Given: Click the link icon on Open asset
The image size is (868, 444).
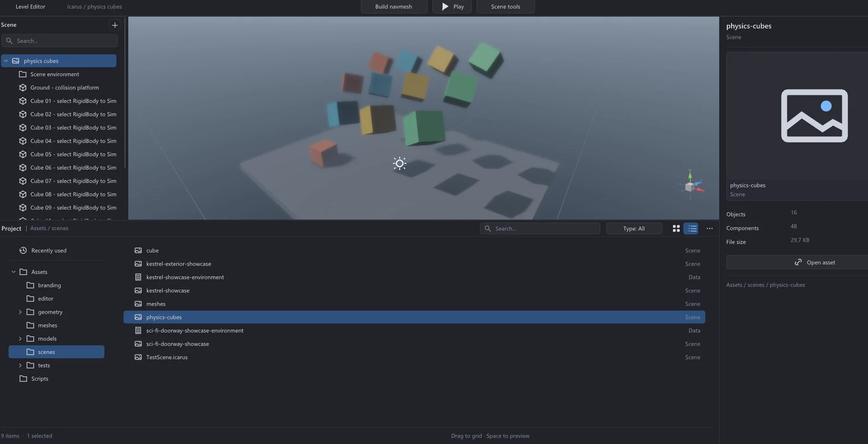Looking at the screenshot, I should click(x=798, y=262).
